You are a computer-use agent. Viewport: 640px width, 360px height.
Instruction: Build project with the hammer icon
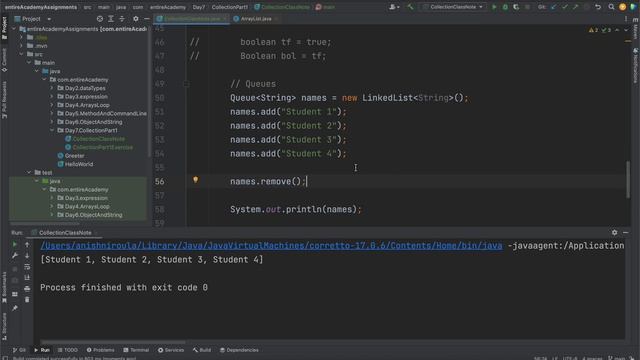pyautogui.click(x=410, y=7)
